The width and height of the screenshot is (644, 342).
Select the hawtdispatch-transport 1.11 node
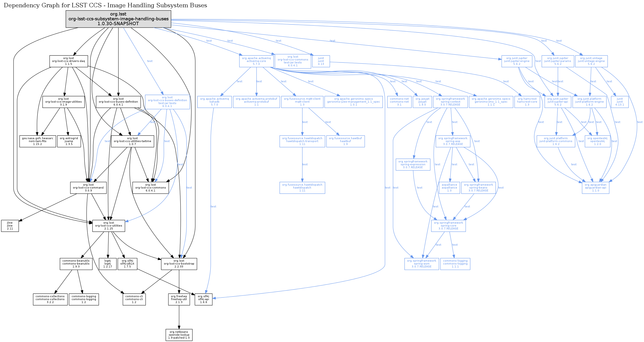tap(302, 141)
